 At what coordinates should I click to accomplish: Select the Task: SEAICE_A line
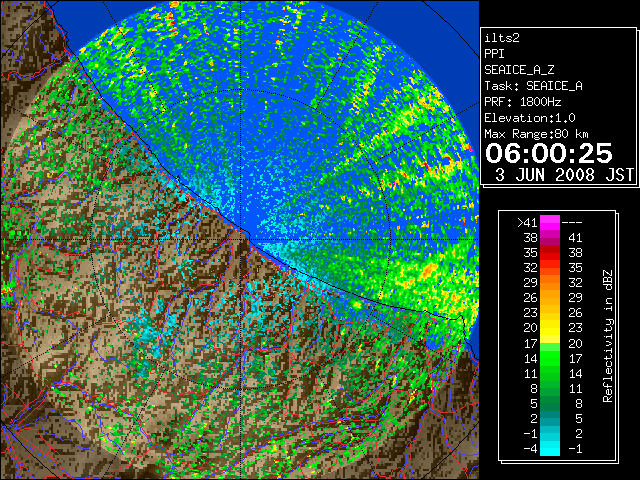[x=533, y=86]
